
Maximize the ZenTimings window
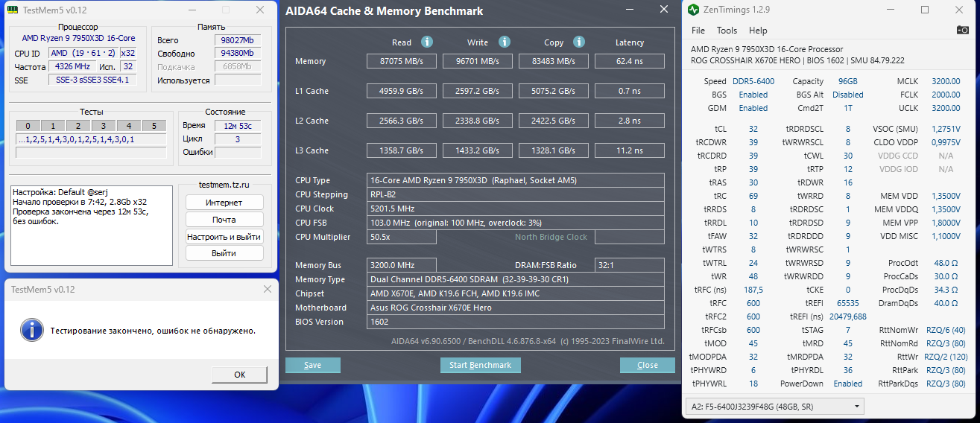coord(925,10)
